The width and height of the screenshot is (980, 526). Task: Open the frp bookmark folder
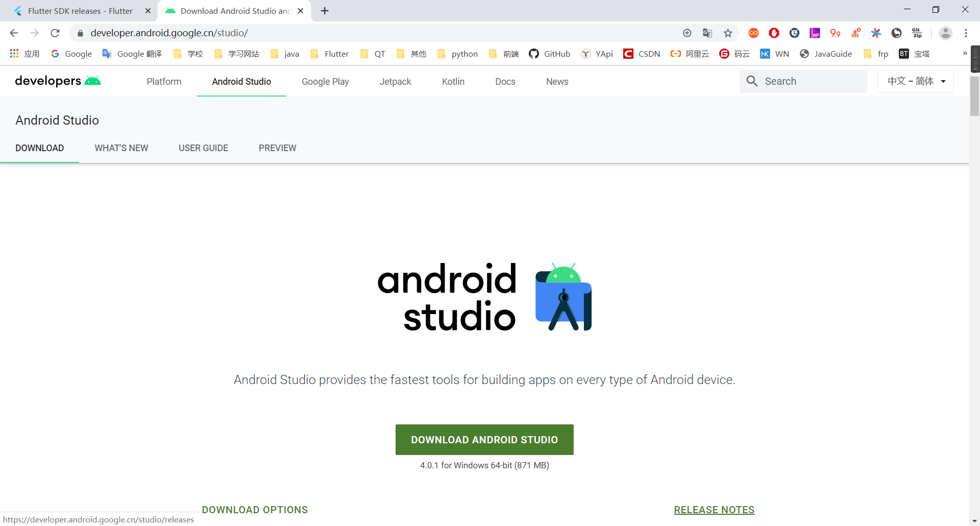click(876, 54)
